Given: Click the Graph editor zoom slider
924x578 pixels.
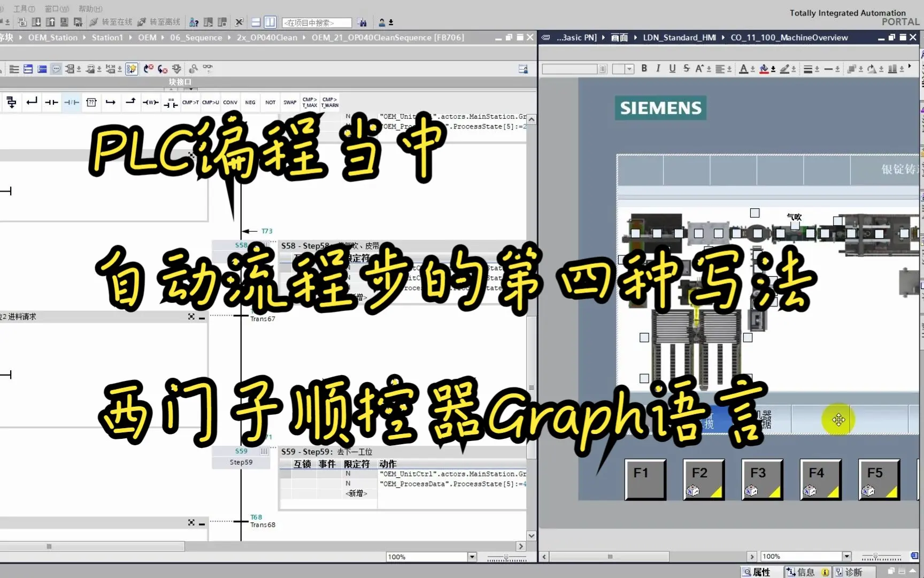Looking at the screenshot, I should (x=506, y=557).
